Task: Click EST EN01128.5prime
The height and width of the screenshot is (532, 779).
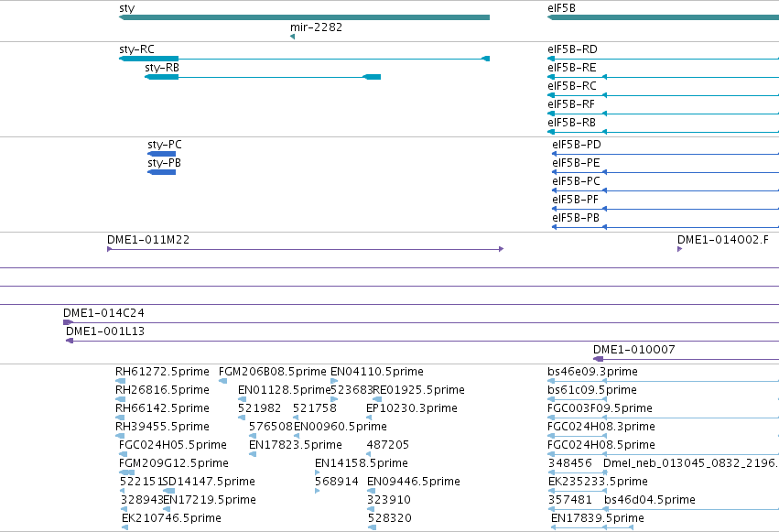Action: (284, 390)
